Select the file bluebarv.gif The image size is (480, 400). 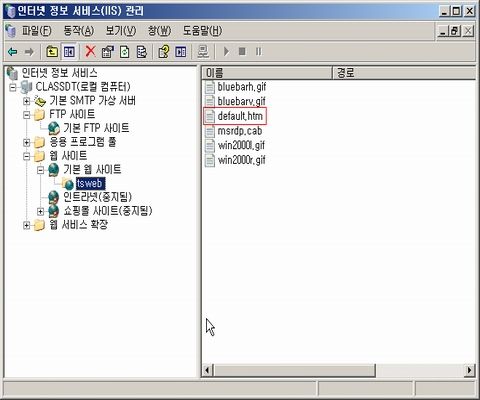tap(241, 101)
